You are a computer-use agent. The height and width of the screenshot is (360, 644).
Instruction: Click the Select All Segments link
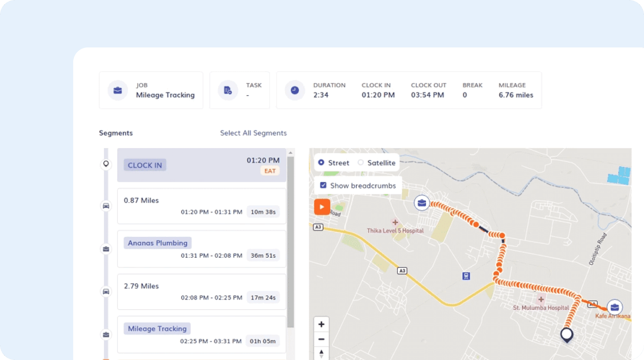tap(253, 133)
